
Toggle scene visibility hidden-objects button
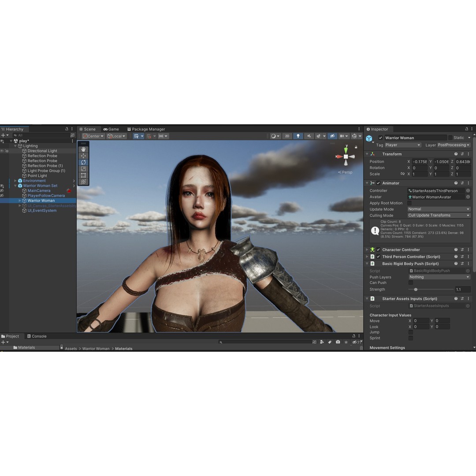pos(333,136)
